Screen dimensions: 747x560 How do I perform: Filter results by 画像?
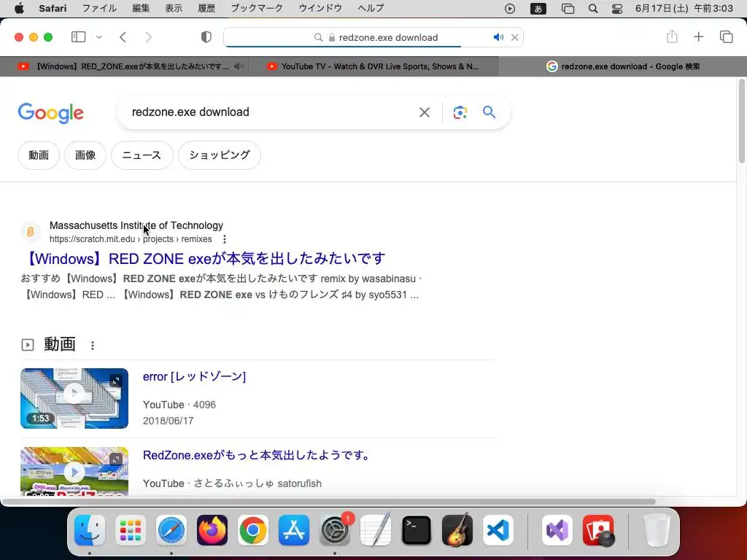[x=85, y=155]
